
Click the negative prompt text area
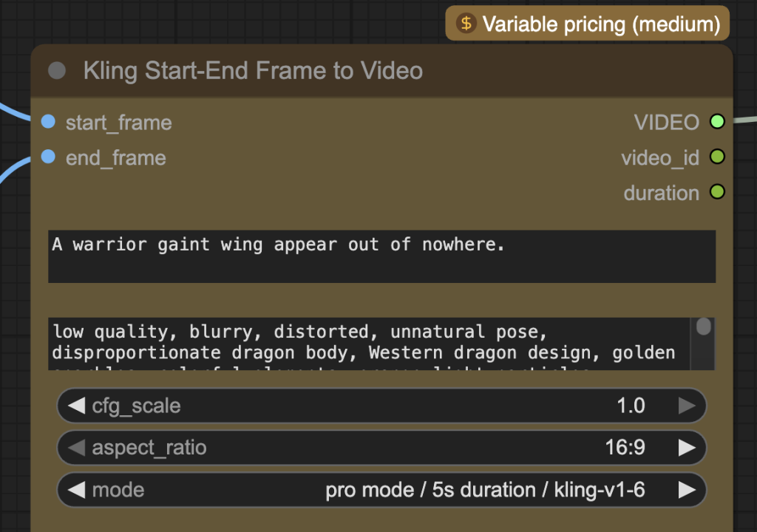point(370,344)
